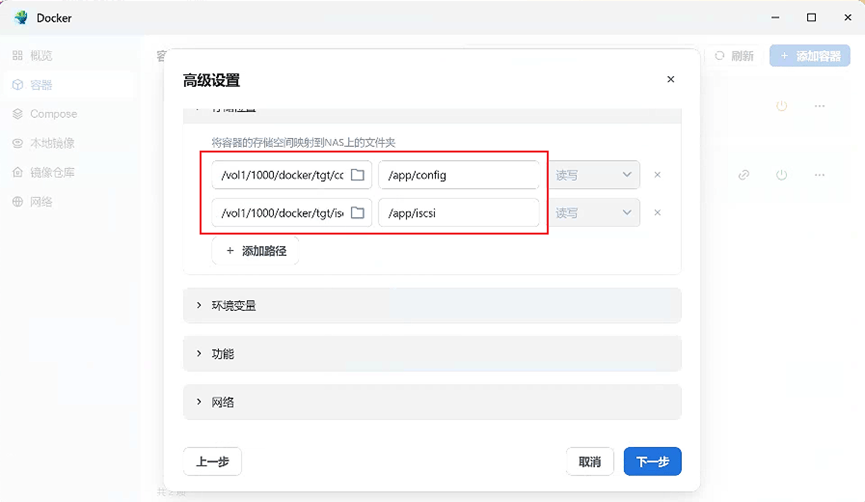Click the 刷新 refresh button
The height and width of the screenshot is (502, 865).
click(x=734, y=56)
